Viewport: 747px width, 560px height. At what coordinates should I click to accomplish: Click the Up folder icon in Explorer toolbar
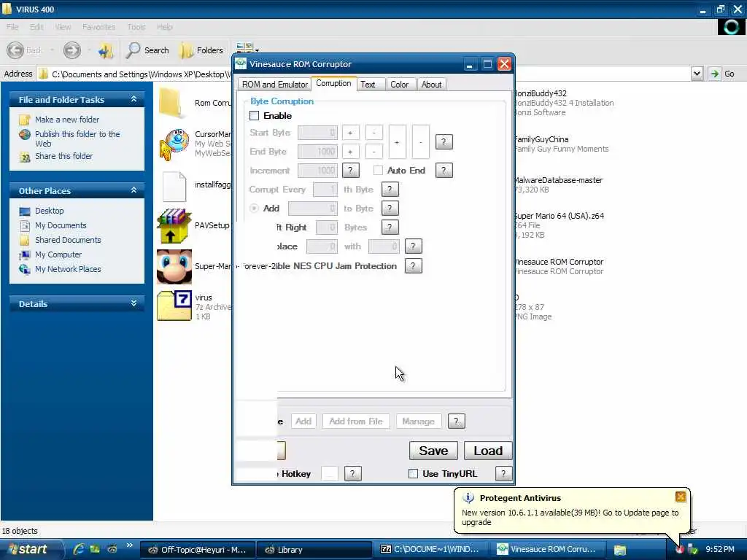[x=105, y=50]
